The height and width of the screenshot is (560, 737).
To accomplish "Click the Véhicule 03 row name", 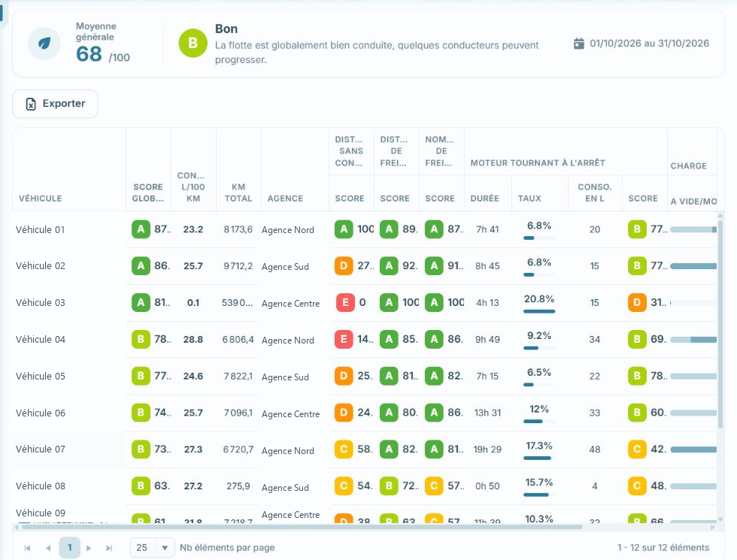I will click(x=40, y=302).
